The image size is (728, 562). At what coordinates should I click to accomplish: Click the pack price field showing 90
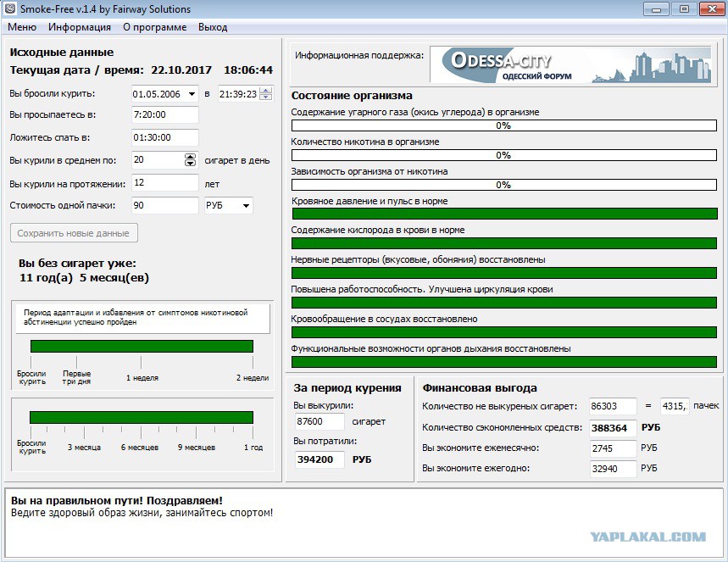tap(164, 205)
